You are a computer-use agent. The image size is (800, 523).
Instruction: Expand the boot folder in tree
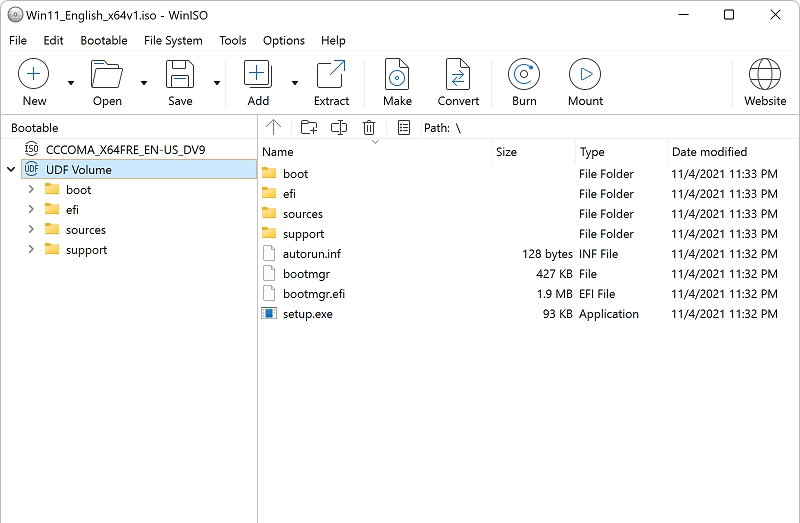coord(31,189)
